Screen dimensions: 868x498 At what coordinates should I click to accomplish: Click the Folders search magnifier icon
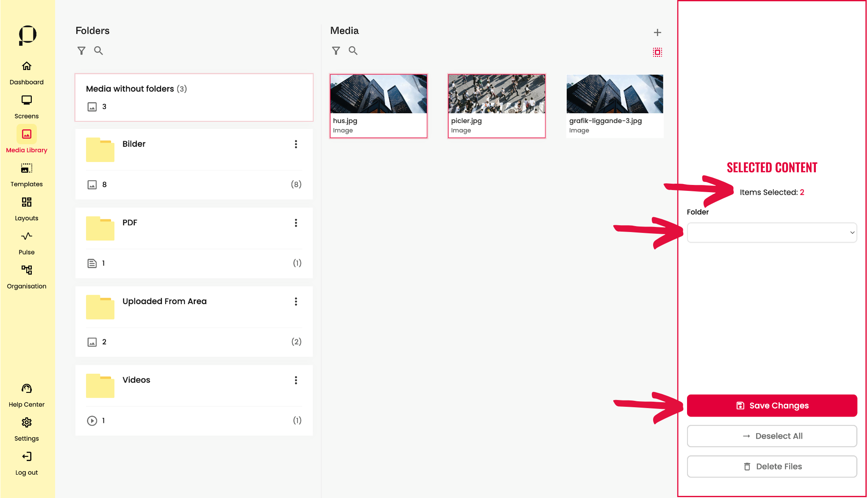point(98,51)
